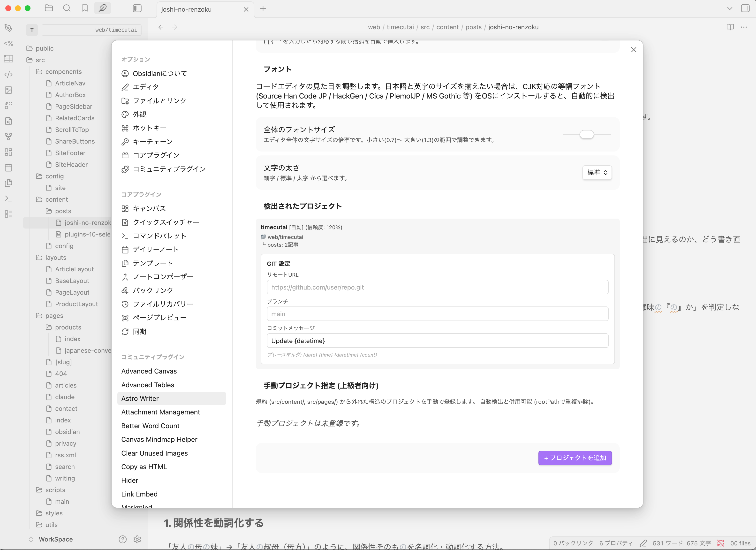Click the image ribbon icon
756x550 pixels.
point(9,90)
